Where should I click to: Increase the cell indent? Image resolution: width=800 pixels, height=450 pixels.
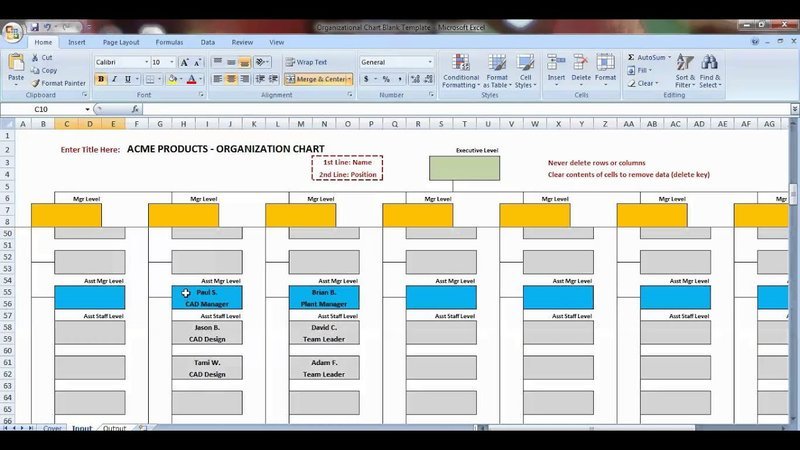click(273, 79)
